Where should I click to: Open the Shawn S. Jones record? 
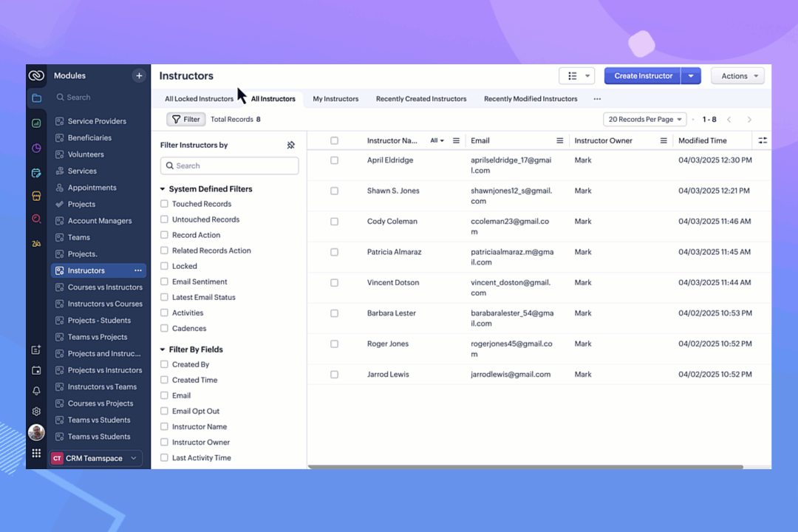point(393,191)
